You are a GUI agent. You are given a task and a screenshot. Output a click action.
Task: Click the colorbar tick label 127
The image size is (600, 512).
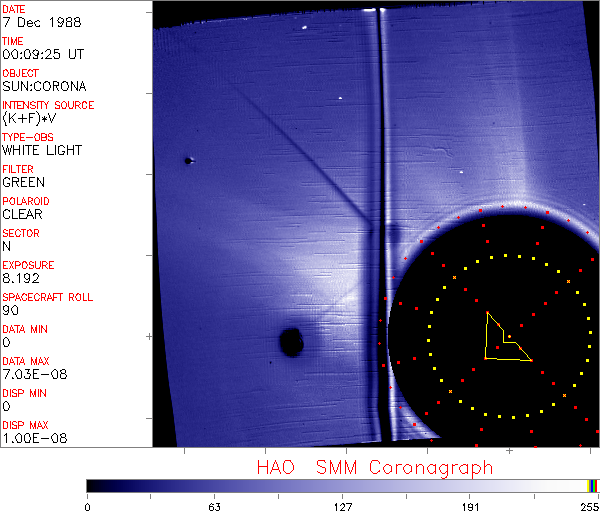343,505
